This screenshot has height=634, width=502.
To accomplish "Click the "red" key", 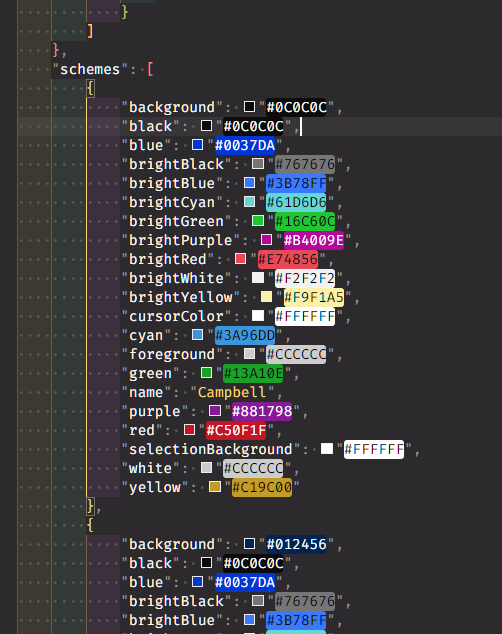I will pyautogui.click(x=142, y=430).
